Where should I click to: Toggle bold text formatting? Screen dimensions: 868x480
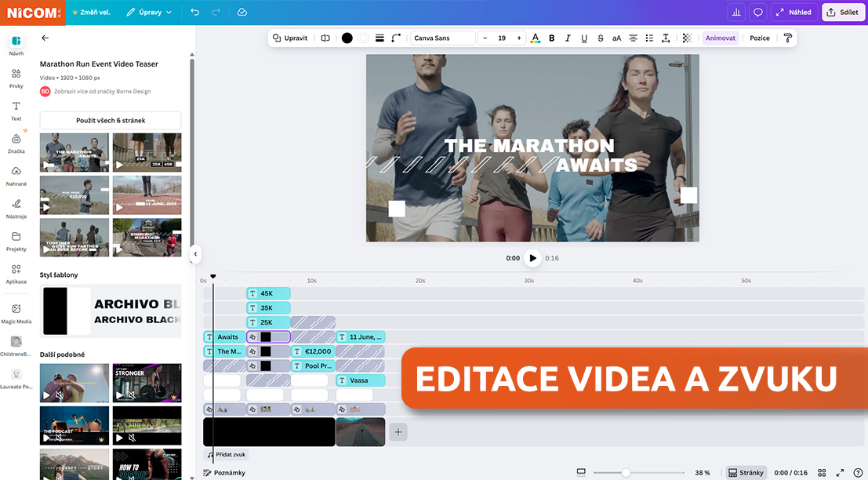click(551, 38)
